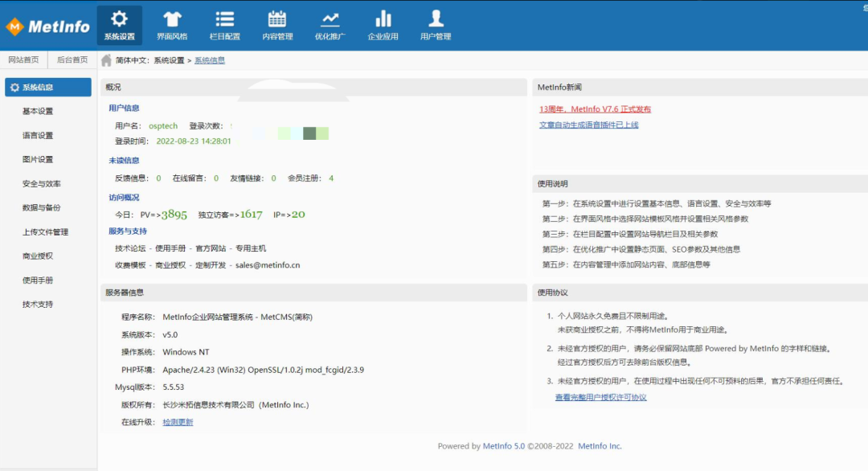Viewport: 868px width, 471px height.
Task: Open 技术支持 sidebar item
Action: tap(38, 304)
